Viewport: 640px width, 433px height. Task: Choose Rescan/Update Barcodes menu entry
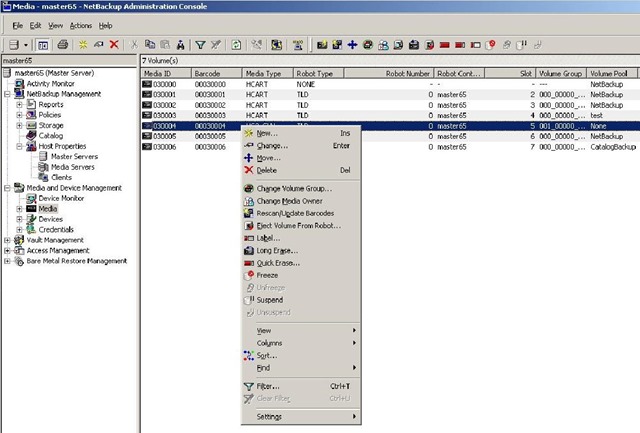[x=301, y=213]
